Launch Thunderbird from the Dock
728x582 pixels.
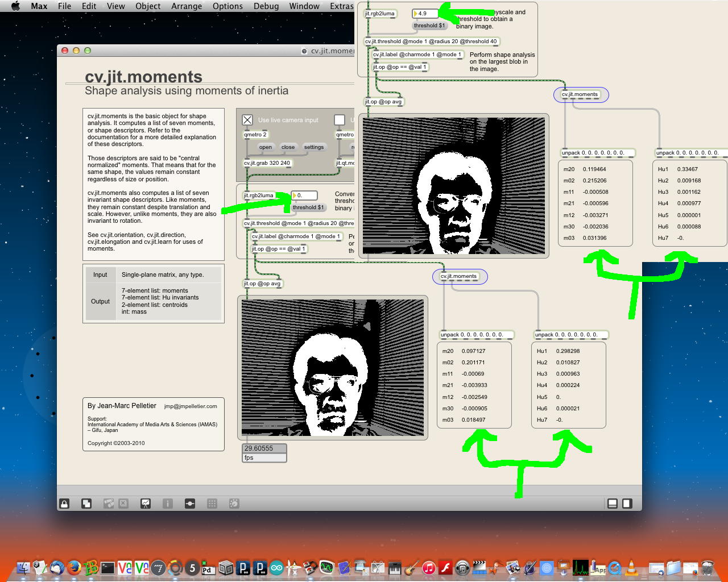click(57, 567)
